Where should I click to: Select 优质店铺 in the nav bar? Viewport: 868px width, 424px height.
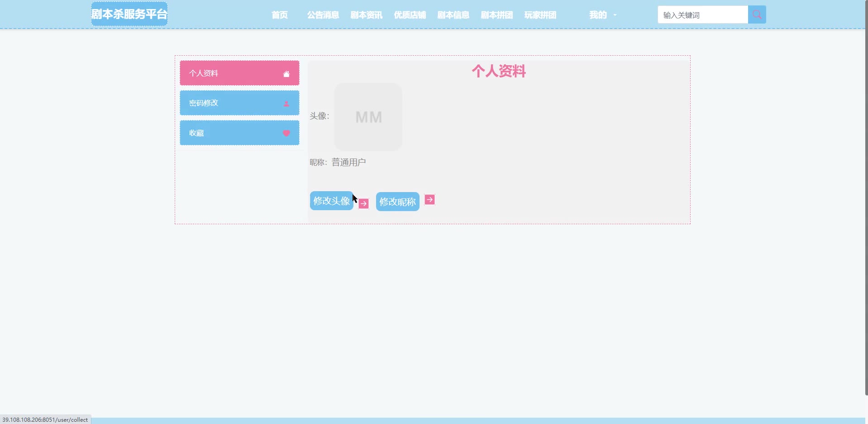coord(410,15)
